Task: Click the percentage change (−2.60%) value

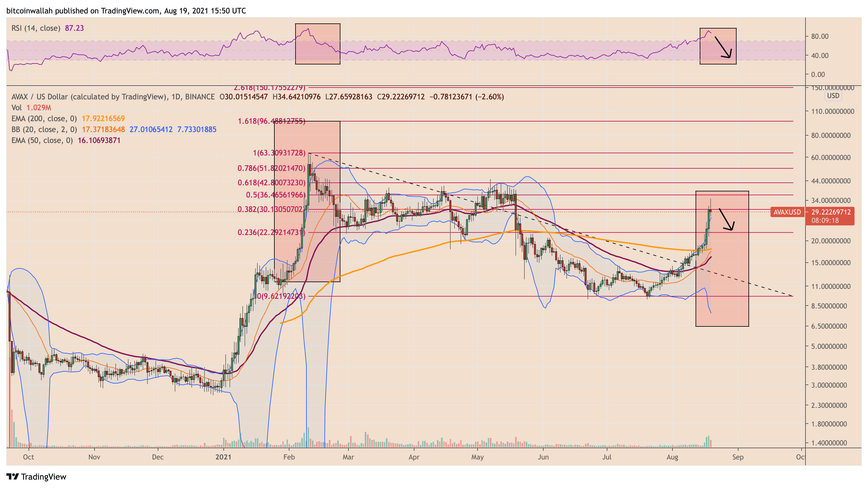Action: pyautogui.click(x=489, y=97)
